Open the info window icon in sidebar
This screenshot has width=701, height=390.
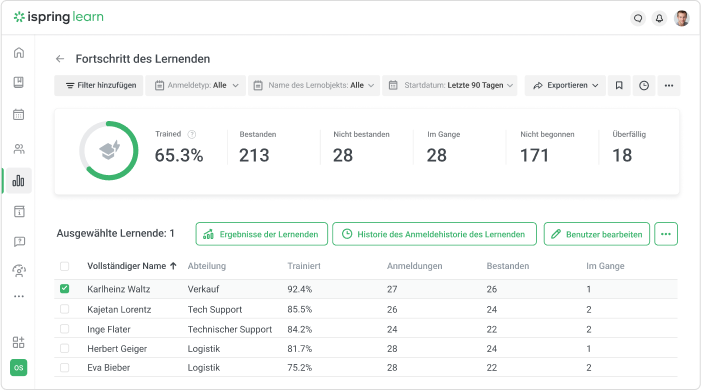tap(19, 212)
